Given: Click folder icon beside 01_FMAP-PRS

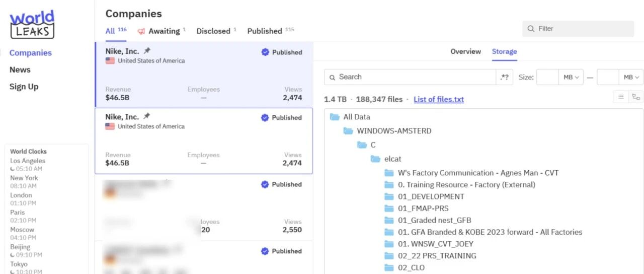Looking at the screenshot, I should 389,209.
